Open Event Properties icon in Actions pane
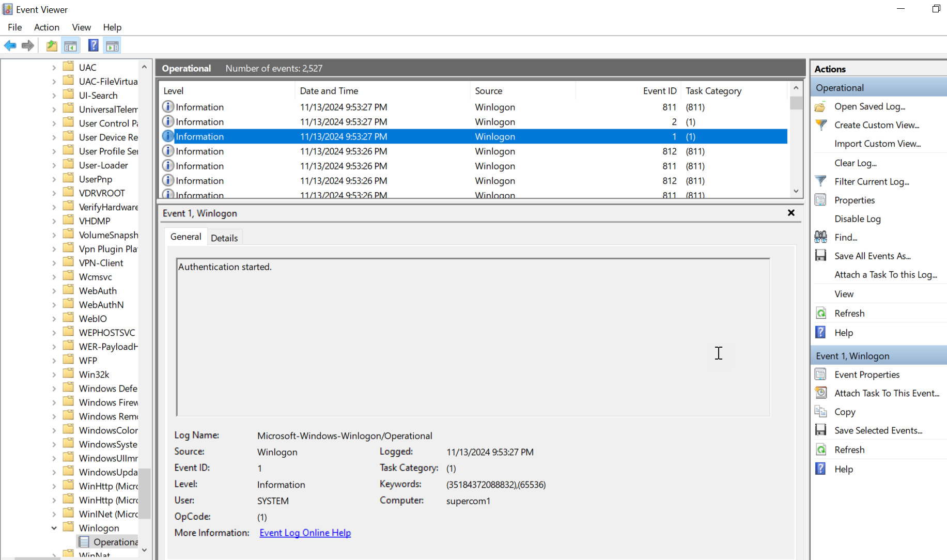947x560 pixels. [820, 375]
